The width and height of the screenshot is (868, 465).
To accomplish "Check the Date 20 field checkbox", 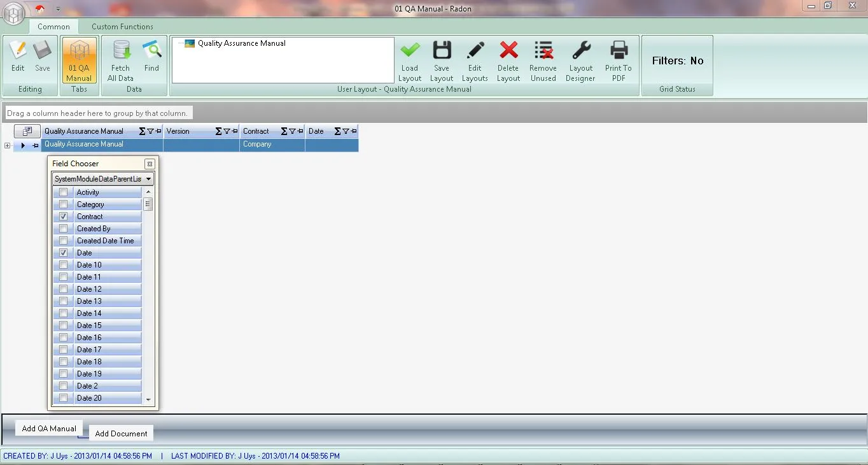I will click(x=63, y=398).
